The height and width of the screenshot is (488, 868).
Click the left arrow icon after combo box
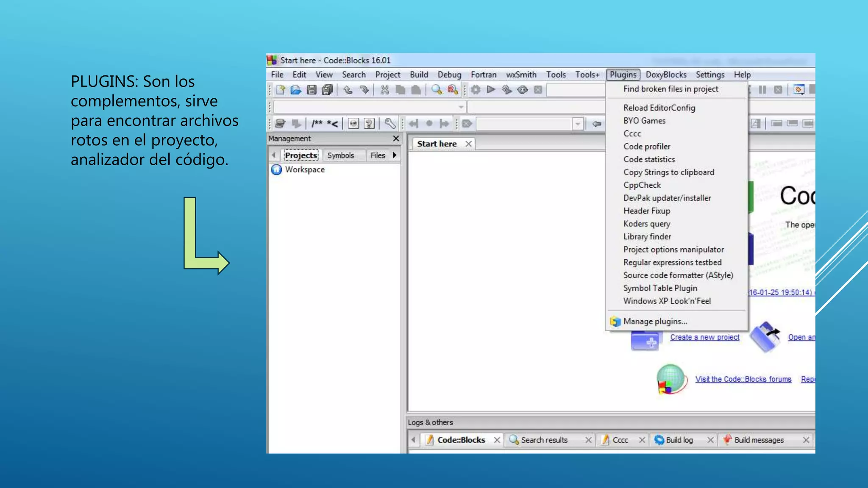pyautogui.click(x=597, y=124)
